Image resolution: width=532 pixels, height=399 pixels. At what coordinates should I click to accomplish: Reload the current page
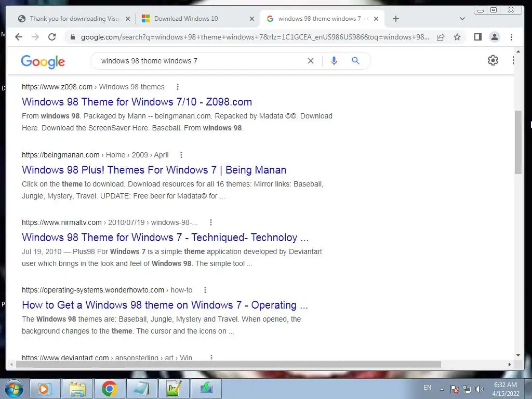(52, 37)
